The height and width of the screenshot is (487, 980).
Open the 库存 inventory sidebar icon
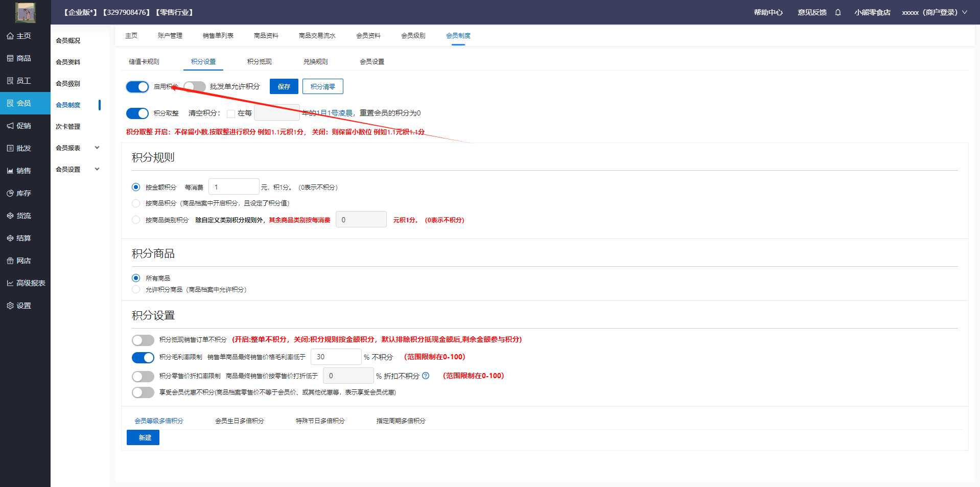coord(10,193)
